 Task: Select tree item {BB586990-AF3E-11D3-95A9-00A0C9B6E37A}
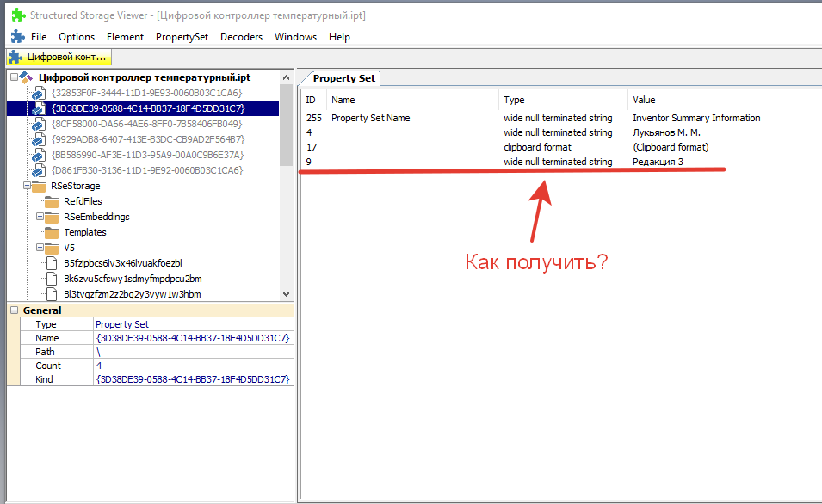pos(148,155)
